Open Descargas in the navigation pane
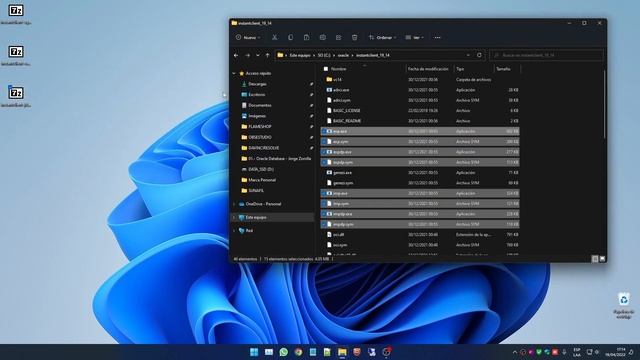The height and width of the screenshot is (360, 640). 257,84
